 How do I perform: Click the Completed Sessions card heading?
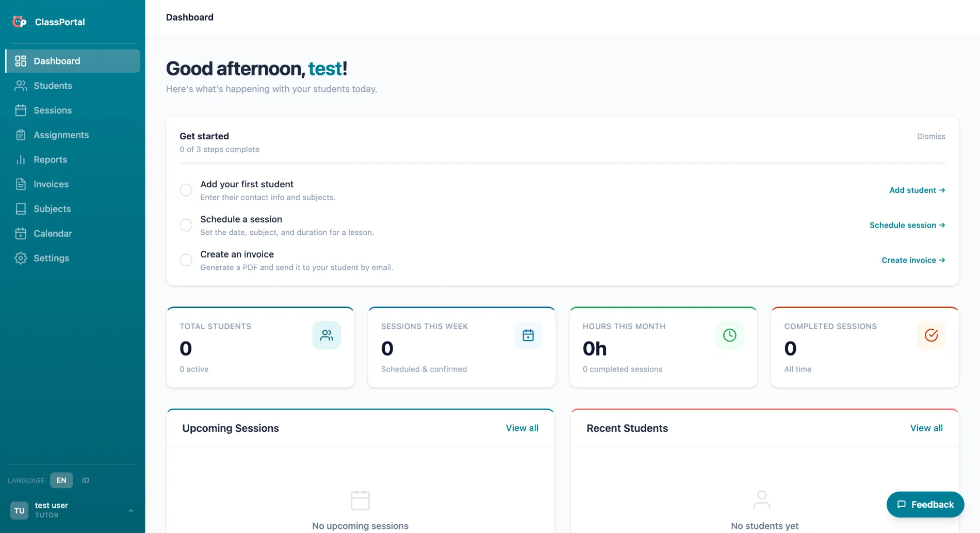[830, 327]
